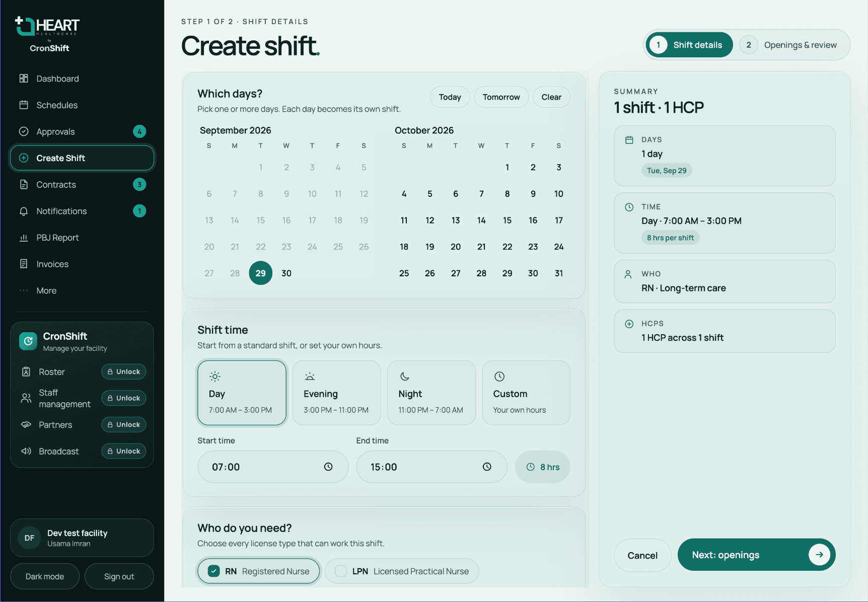868x602 pixels.
Task: Click the clock icon in Time summary
Action: tap(629, 207)
